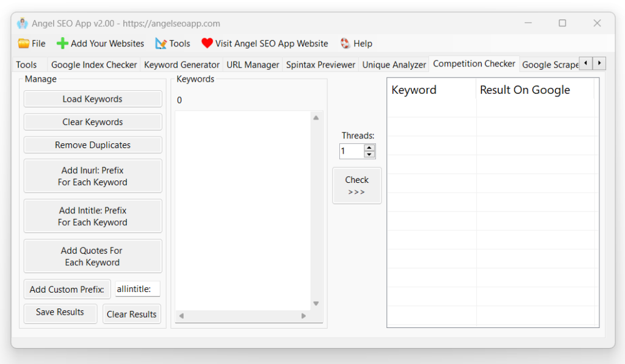
Task: Click the File folder icon
Action: [x=24, y=43]
